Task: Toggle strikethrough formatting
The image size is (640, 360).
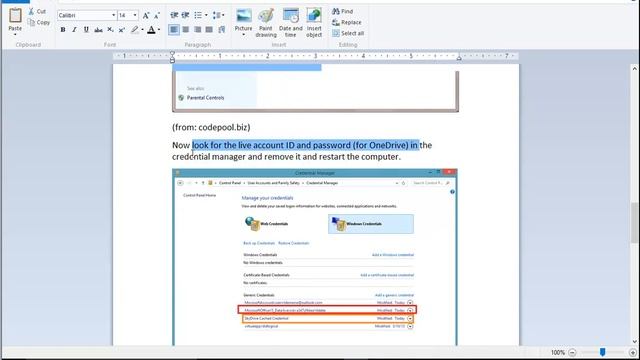Action: click(98, 30)
